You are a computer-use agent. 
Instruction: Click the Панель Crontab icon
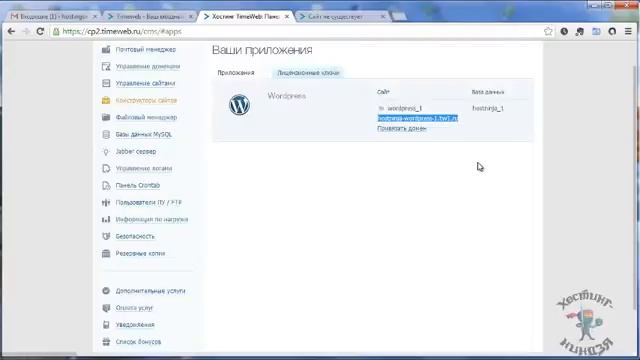[x=106, y=185]
